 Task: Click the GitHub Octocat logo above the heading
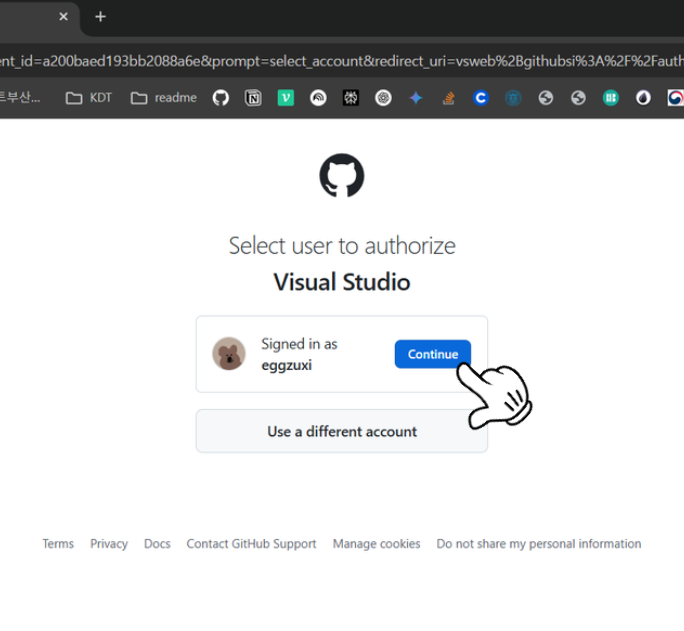[x=342, y=175]
